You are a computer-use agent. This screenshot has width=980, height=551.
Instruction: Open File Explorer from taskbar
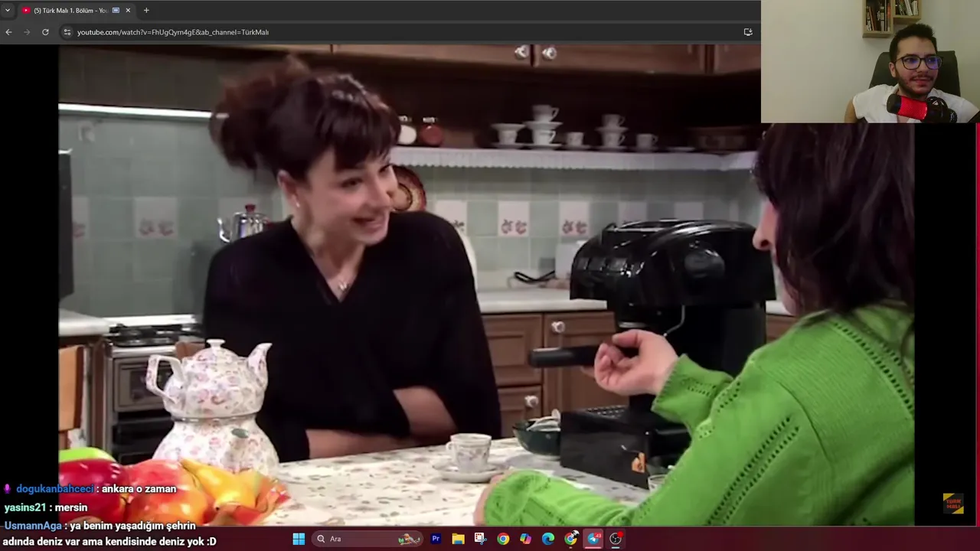point(458,539)
